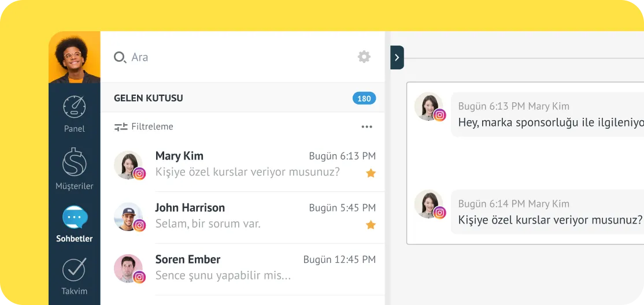Screen dimensions: 644x305
Task: Toggle the star on John Harrison conversation
Action: click(x=371, y=225)
